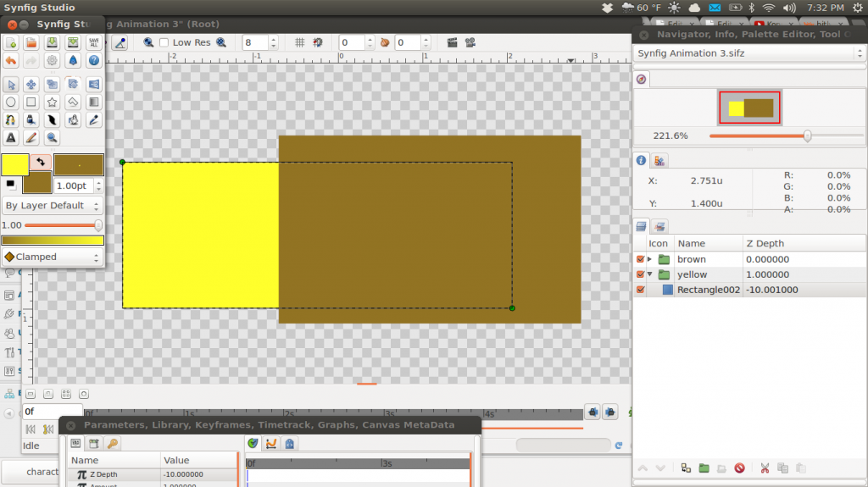The width and height of the screenshot is (868, 487).
Task: Expand the brown layer group
Action: tap(650, 259)
